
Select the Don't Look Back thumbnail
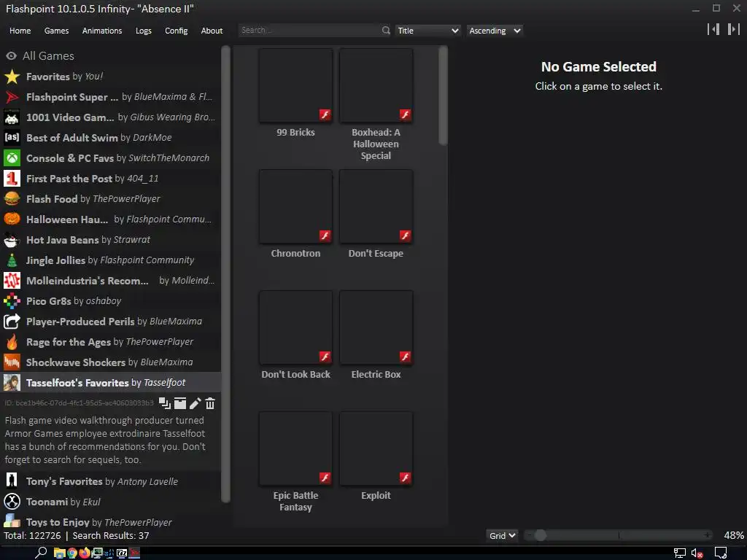click(x=296, y=327)
